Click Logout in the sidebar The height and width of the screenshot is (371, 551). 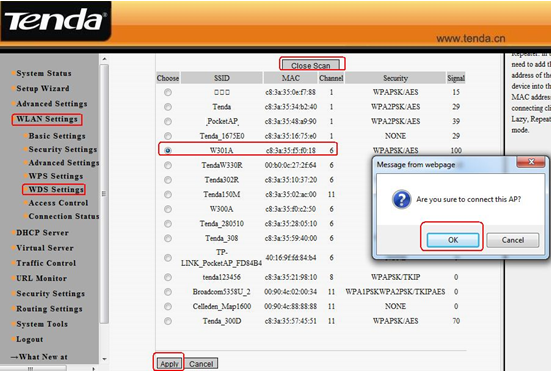[30, 339]
